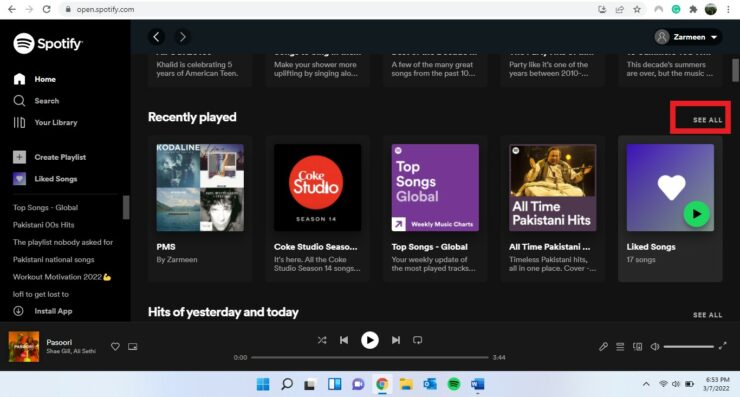Open 'Pakistani national songs' playlist

point(53,260)
